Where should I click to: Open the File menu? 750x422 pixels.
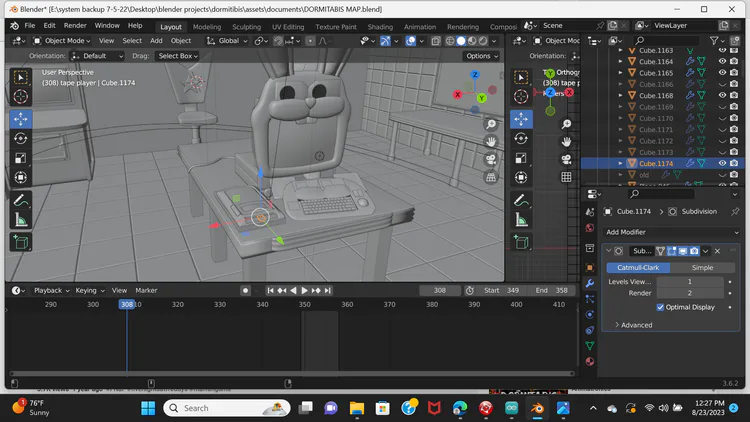[x=30, y=26]
